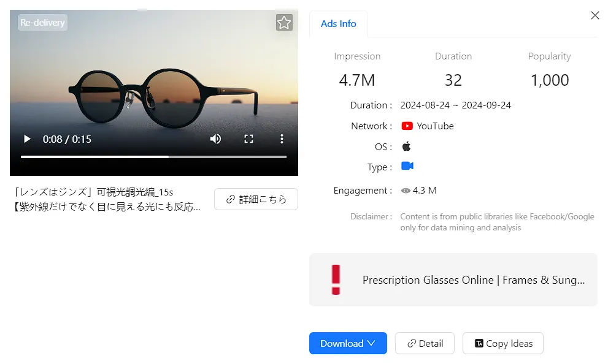Click the Copy Ideas button
Viewport: 608px width, 364px height.
pos(502,343)
